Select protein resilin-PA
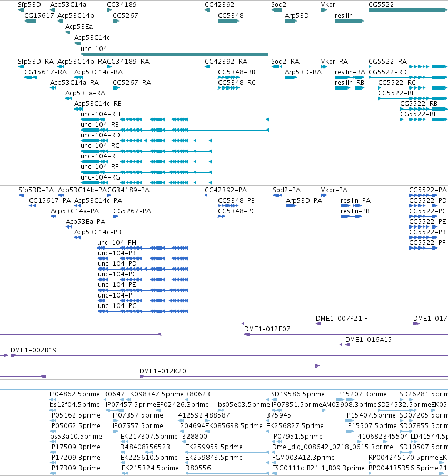Screen dimensions: 448x476 click(351, 206)
